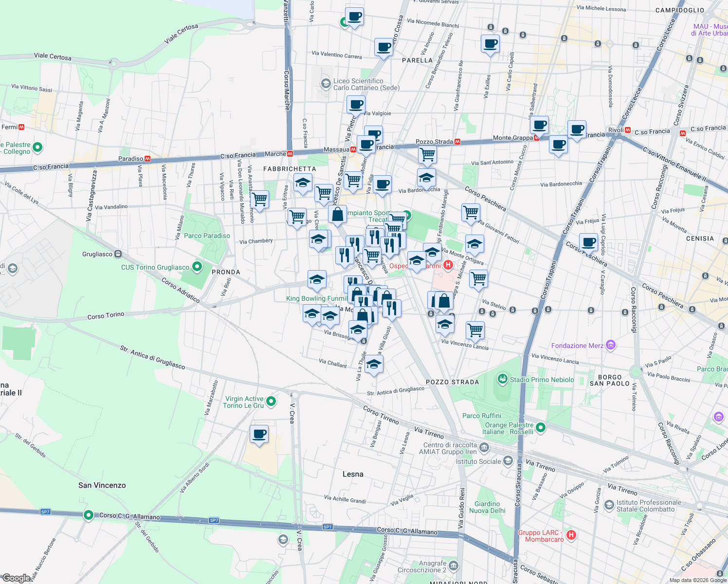Click the King Bowling Funmil label
This screenshot has height=584, width=728.
click(x=317, y=298)
